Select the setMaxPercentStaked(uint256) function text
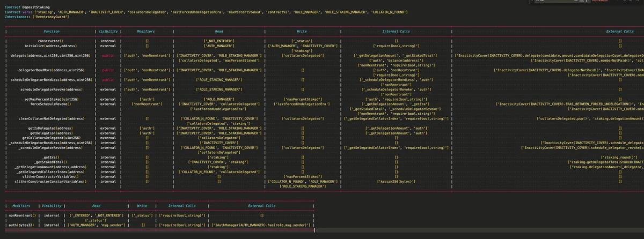 (x=51, y=99)
